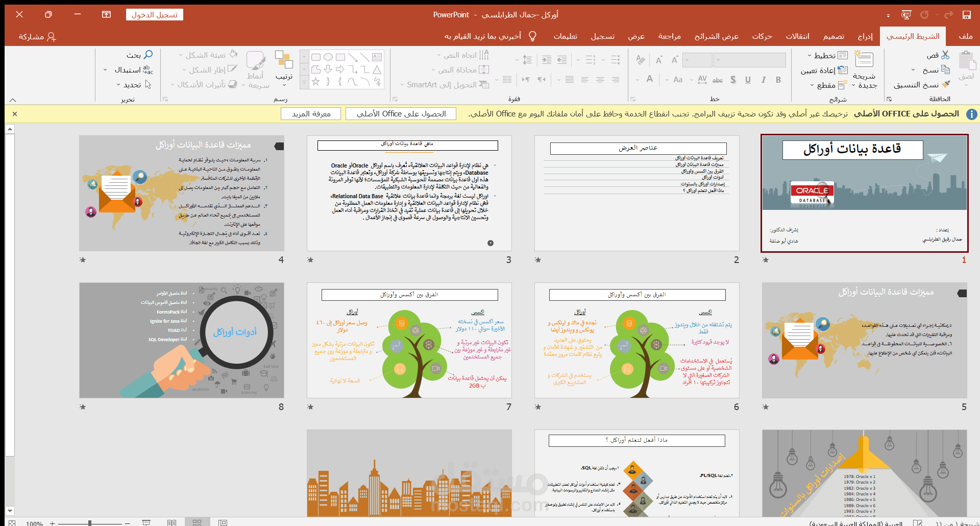980x526 pixels.
Task: Open the Section (مقطع) dropdown
Action: point(829,85)
